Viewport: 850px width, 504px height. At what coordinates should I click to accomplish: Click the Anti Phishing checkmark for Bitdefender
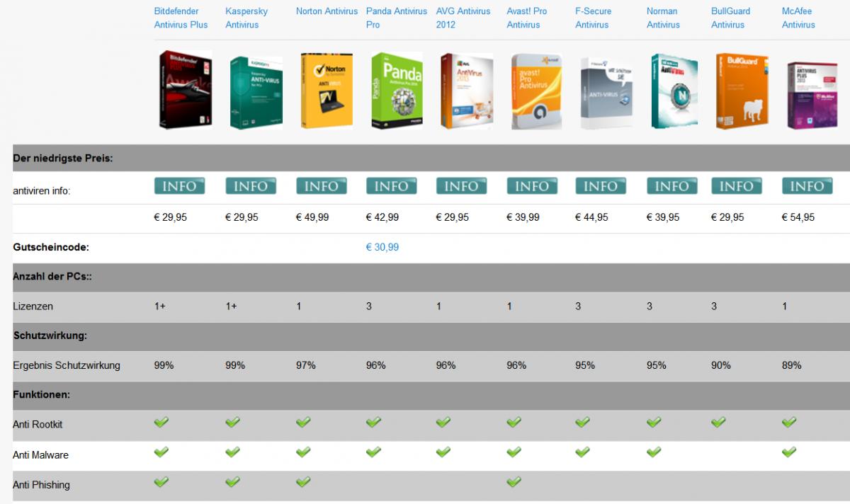coord(161,482)
